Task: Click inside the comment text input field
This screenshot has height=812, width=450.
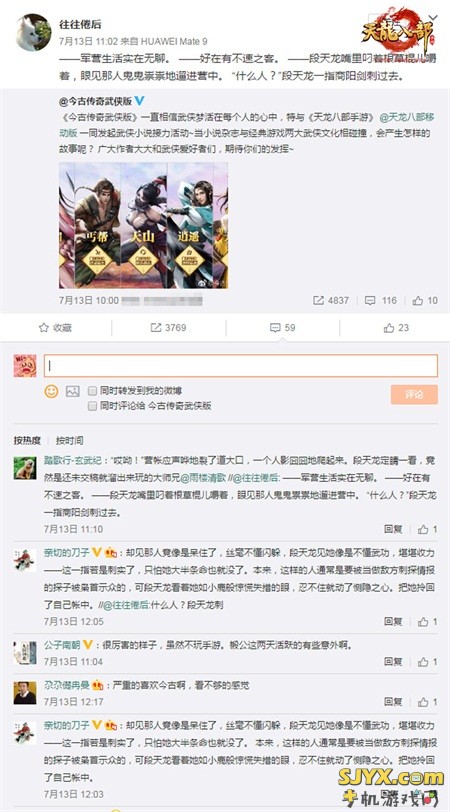Action: 241,366
